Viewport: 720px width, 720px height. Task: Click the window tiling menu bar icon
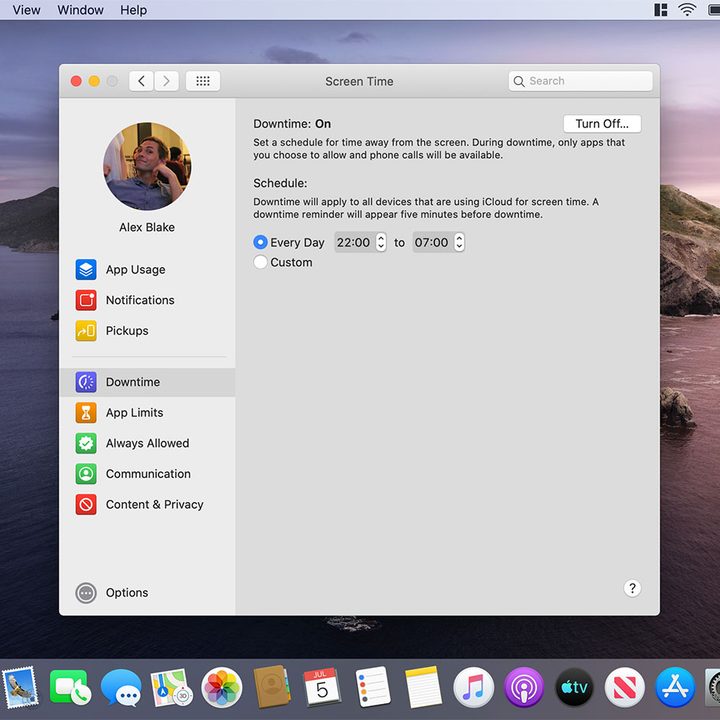pos(661,10)
